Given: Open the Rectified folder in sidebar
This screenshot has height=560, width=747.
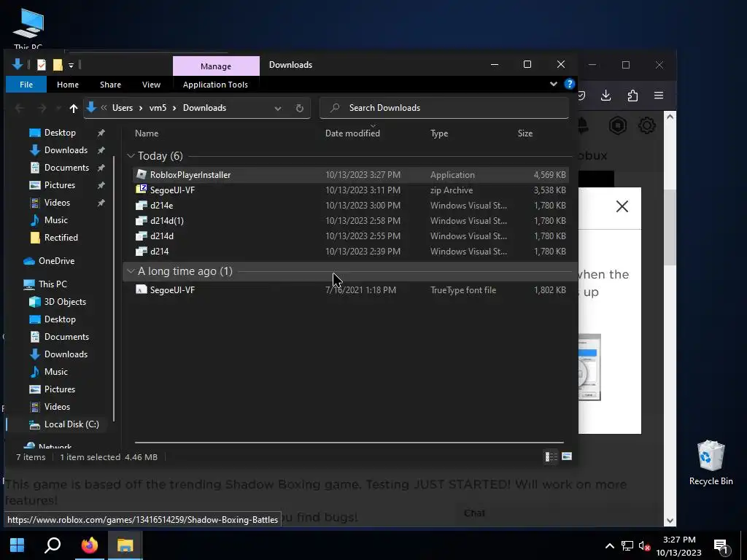Looking at the screenshot, I should (61, 238).
